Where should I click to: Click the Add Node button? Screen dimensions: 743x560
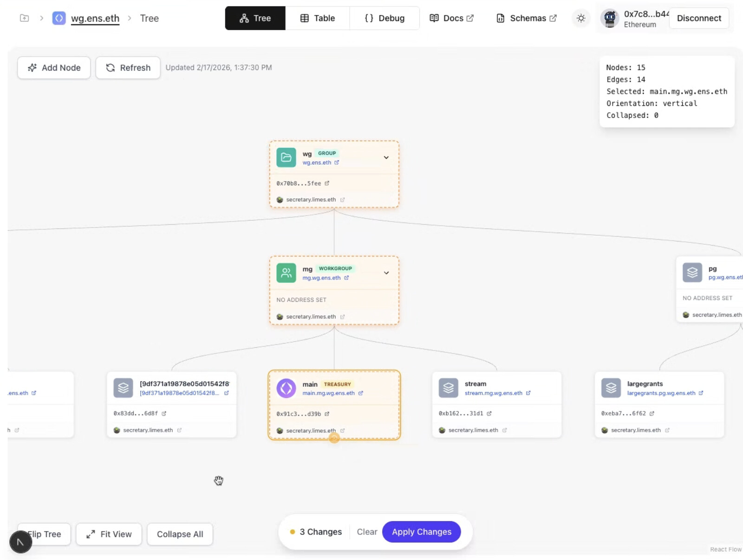point(54,68)
